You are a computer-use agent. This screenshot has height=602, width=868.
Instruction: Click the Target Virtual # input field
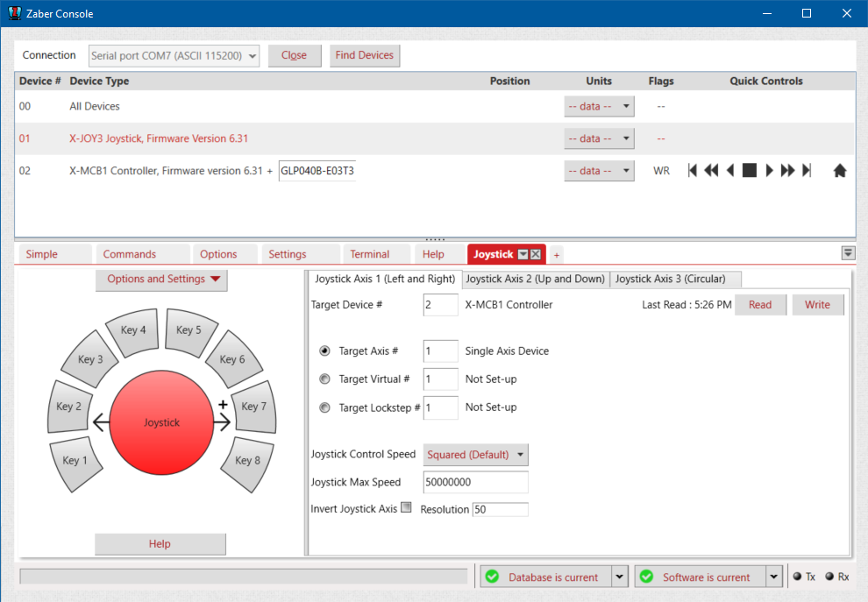tap(441, 379)
